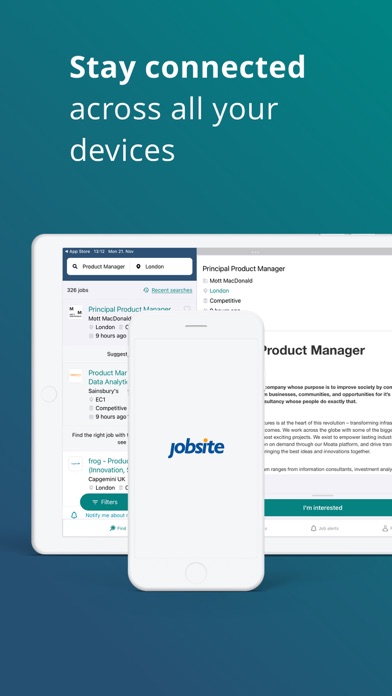The width and height of the screenshot is (392, 696).
Task: Click the bell notification icon
Action: pos(74,515)
